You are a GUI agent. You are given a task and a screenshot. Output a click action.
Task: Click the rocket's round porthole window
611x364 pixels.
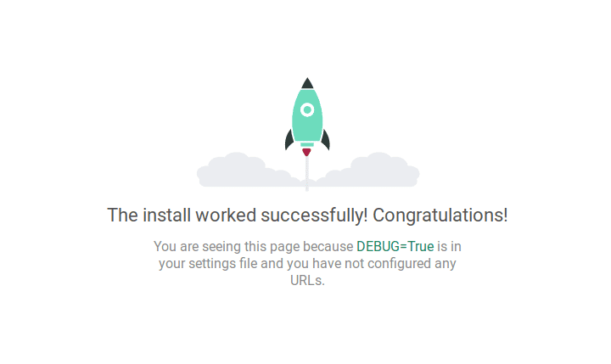point(307,110)
